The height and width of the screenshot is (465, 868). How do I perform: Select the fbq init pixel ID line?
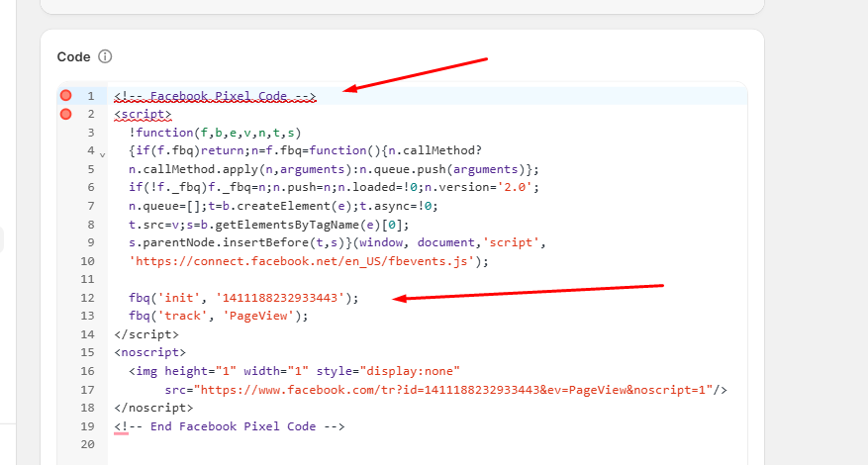coord(243,297)
